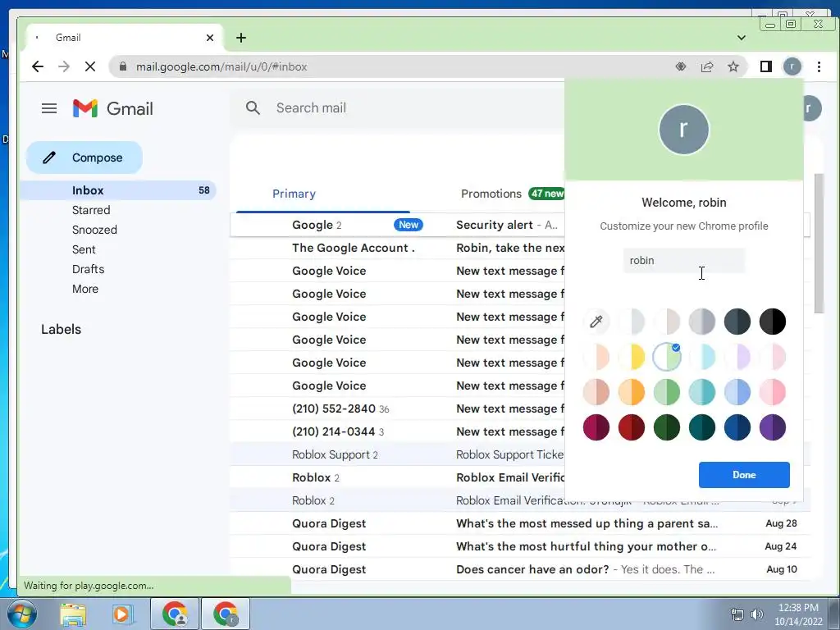Click the large profile avatar circle

click(684, 130)
